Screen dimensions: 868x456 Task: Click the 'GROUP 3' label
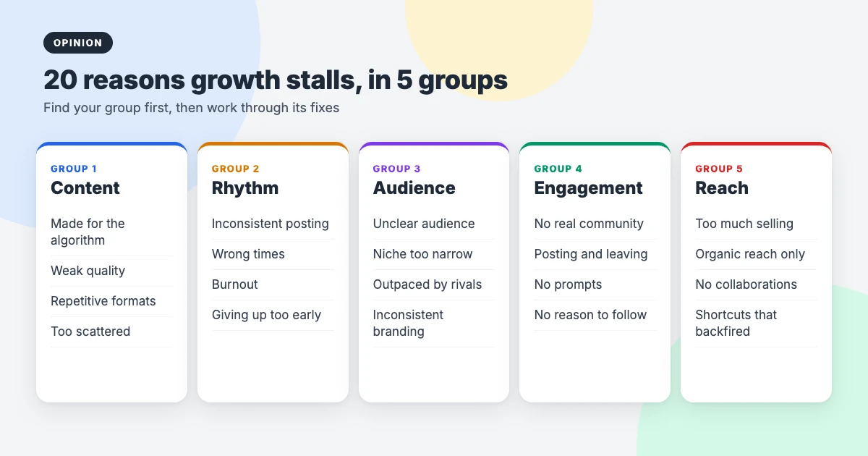pyautogui.click(x=397, y=169)
